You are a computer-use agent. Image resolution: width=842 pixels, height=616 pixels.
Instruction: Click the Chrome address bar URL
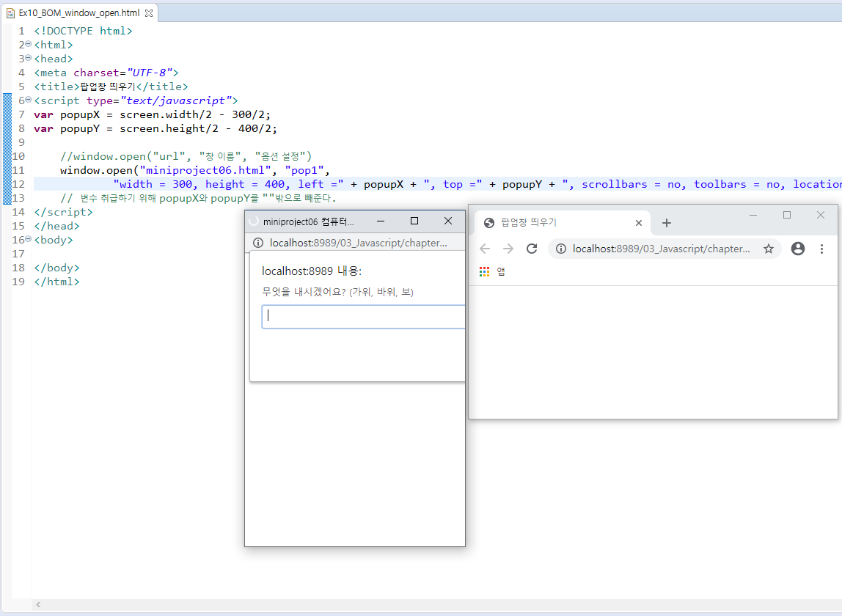pyautogui.click(x=661, y=249)
